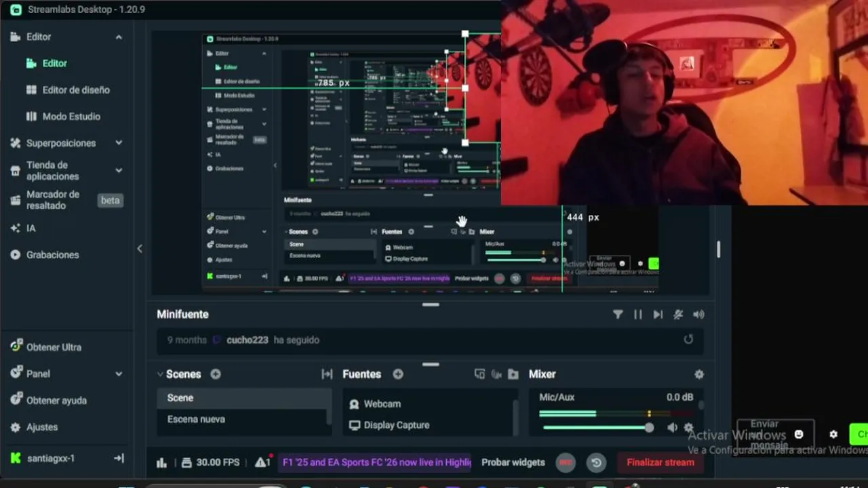
Task: Click the Mic/Aux audio level meter
Action: pyautogui.click(x=616, y=413)
